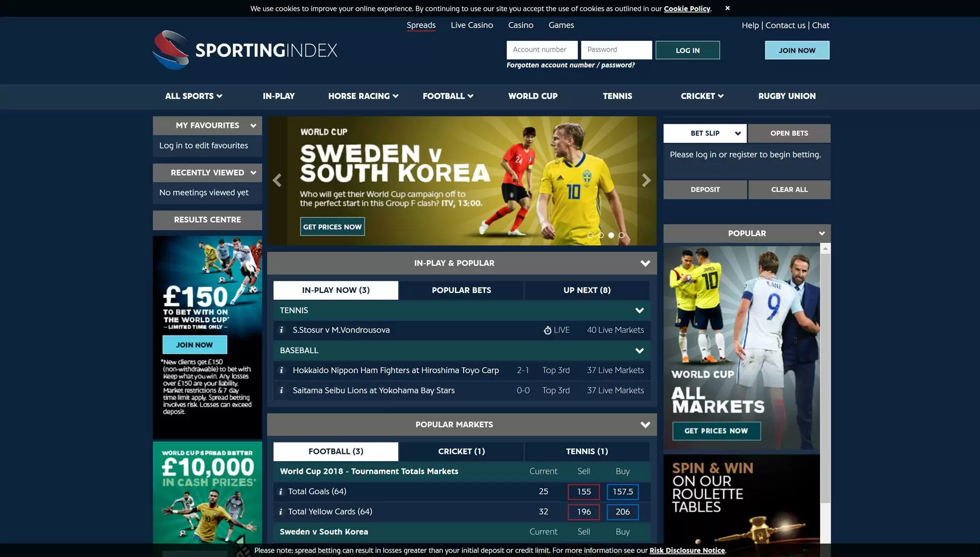
Task: Expand the All Sports dropdown menu
Action: point(194,96)
